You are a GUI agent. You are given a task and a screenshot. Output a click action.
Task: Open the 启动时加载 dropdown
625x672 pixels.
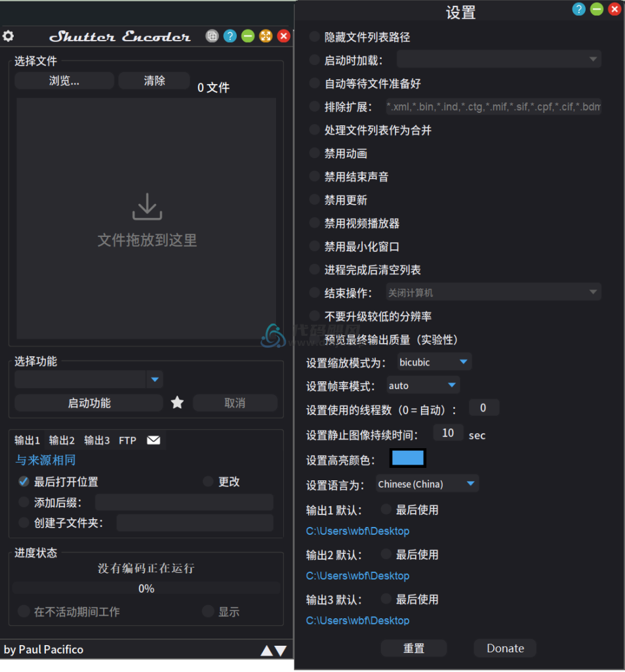tap(498, 59)
